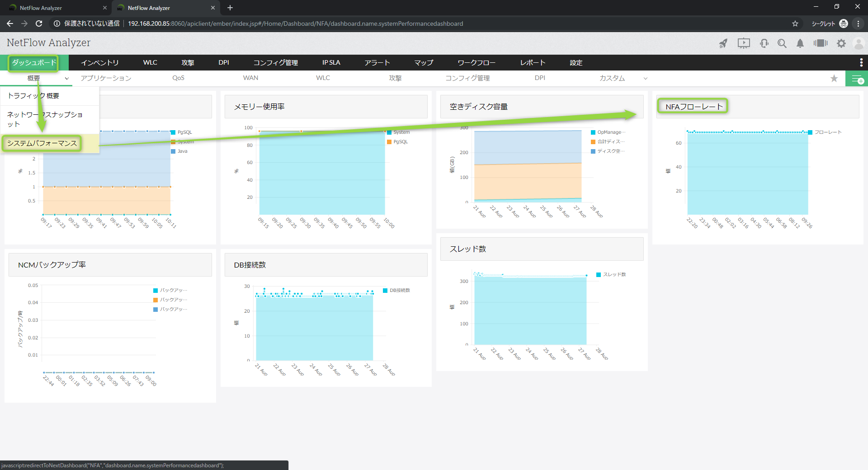Select トラフィック概要 from dropdown list
Image resolution: width=868 pixels, height=470 pixels.
click(x=33, y=96)
